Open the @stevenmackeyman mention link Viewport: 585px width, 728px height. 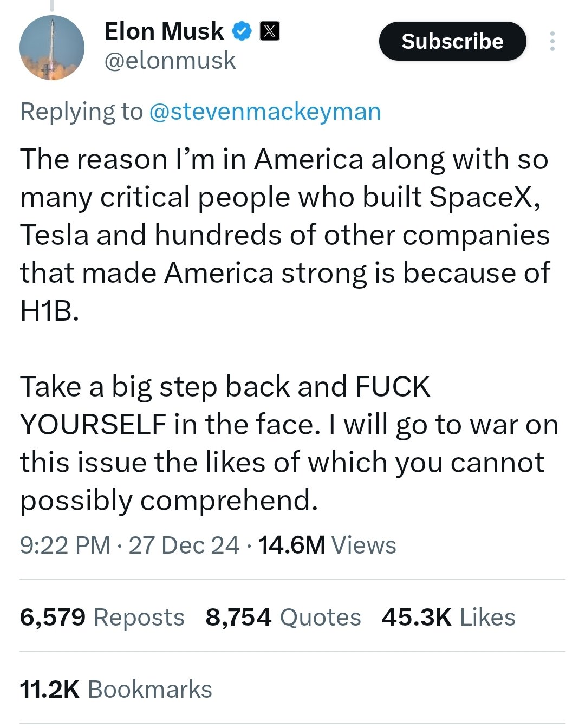pyautogui.click(x=264, y=112)
